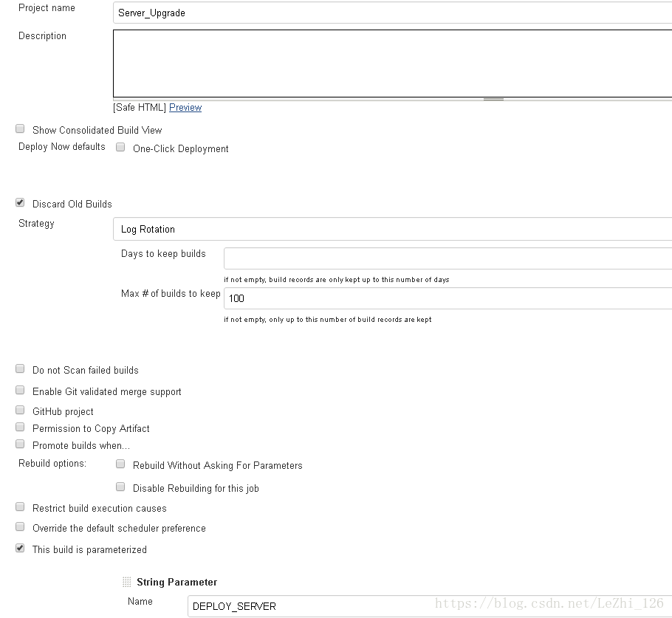Enable Restrict build execution causes
The width and height of the screenshot is (672, 618).
point(20,507)
